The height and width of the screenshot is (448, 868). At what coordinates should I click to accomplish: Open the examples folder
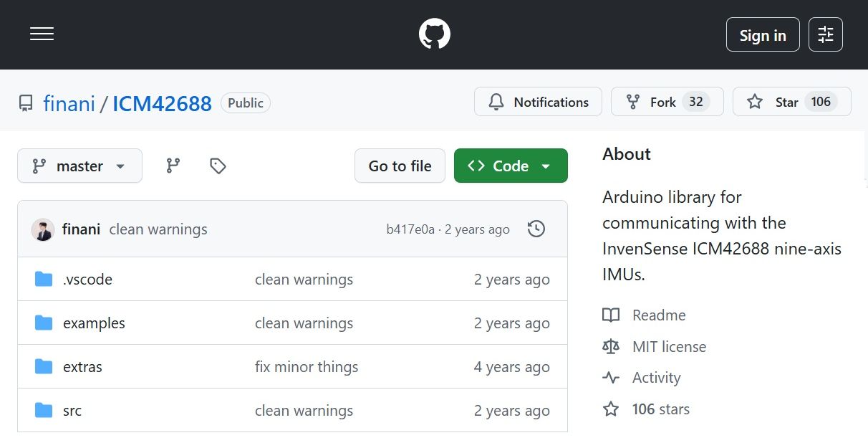coord(94,323)
